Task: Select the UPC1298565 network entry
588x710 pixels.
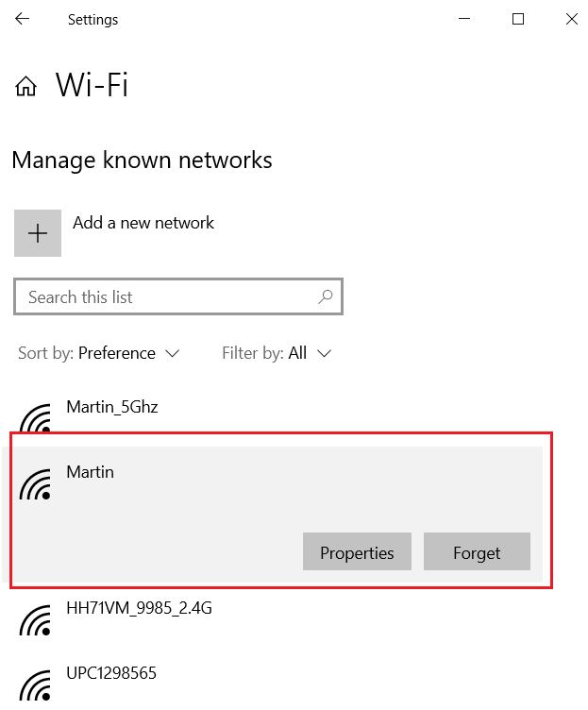Action: pos(272,683)
